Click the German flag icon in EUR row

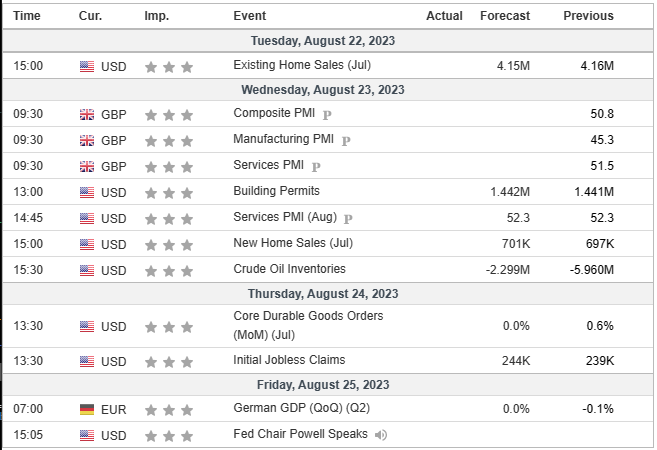[87, 409]
